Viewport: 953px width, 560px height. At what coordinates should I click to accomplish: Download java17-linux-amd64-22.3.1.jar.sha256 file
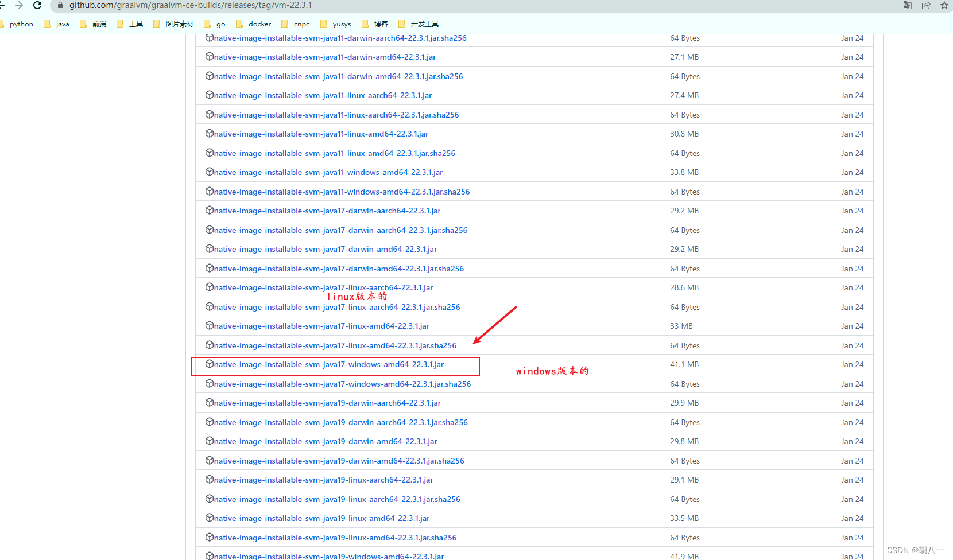(x=335, y=345)
